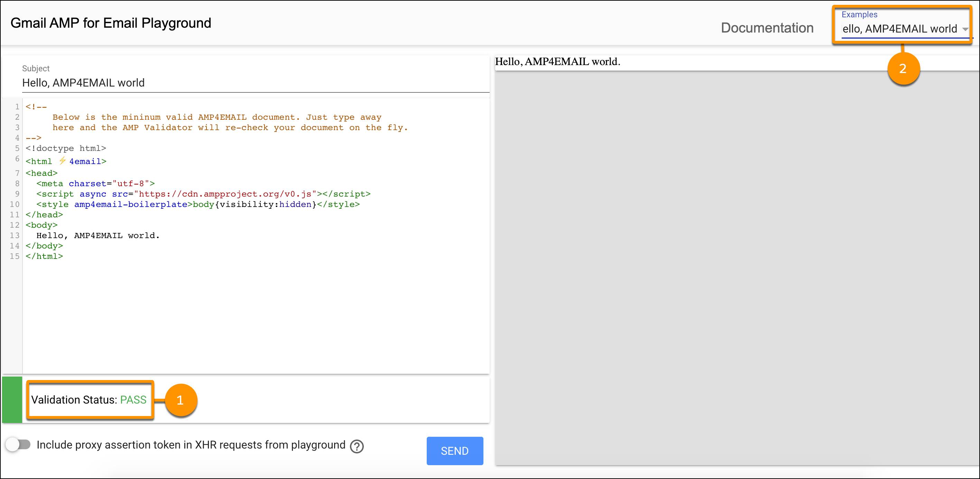Open the Documentation link

pos(767,28)
